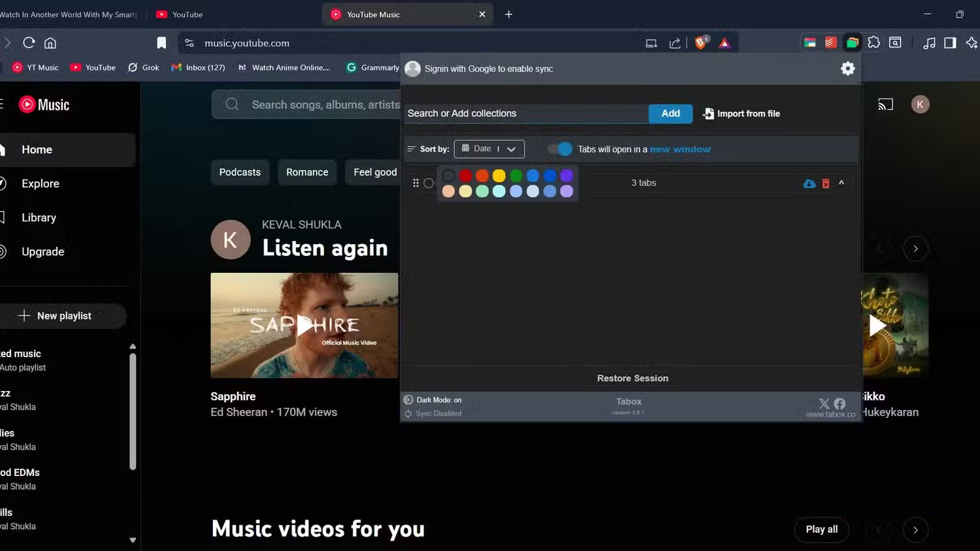
Task: Click Restore Session
Action: pos(631,378)
